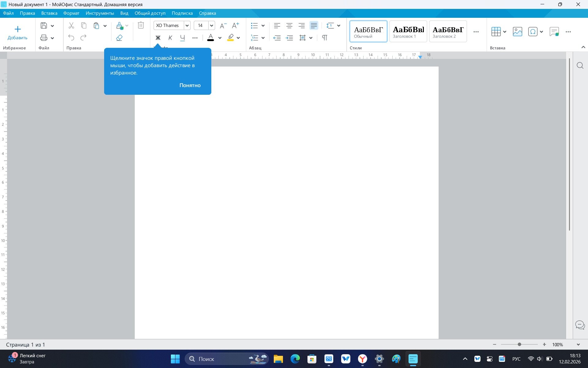Click the clear formatting eraser icon
This screenshot has height=368, width=588.
[x=119, y=38]
